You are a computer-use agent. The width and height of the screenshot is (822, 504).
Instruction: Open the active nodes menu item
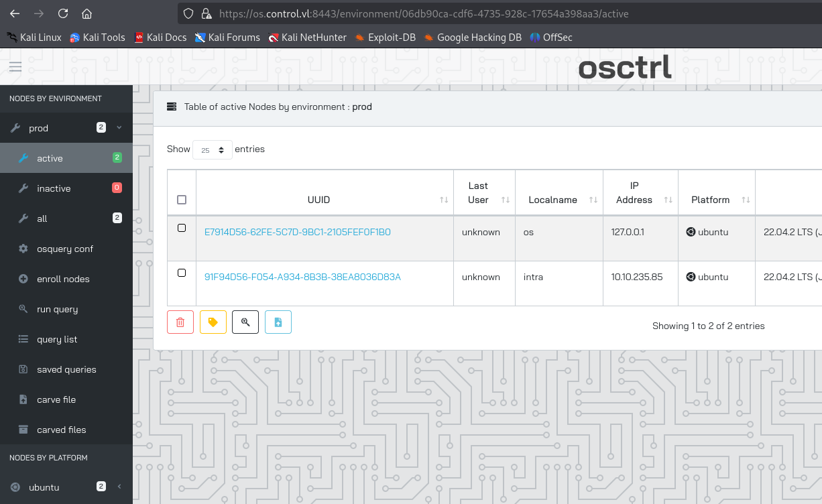click(x=66, y=158)
